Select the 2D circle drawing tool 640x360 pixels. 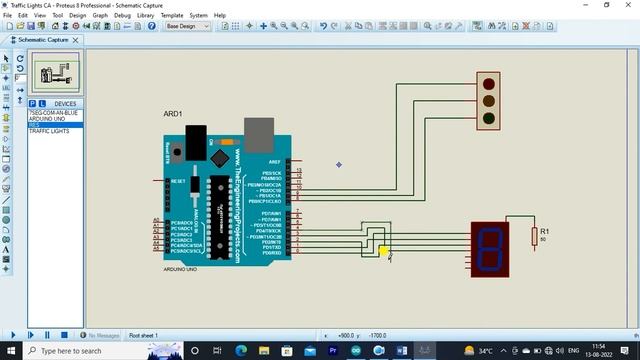6,220
